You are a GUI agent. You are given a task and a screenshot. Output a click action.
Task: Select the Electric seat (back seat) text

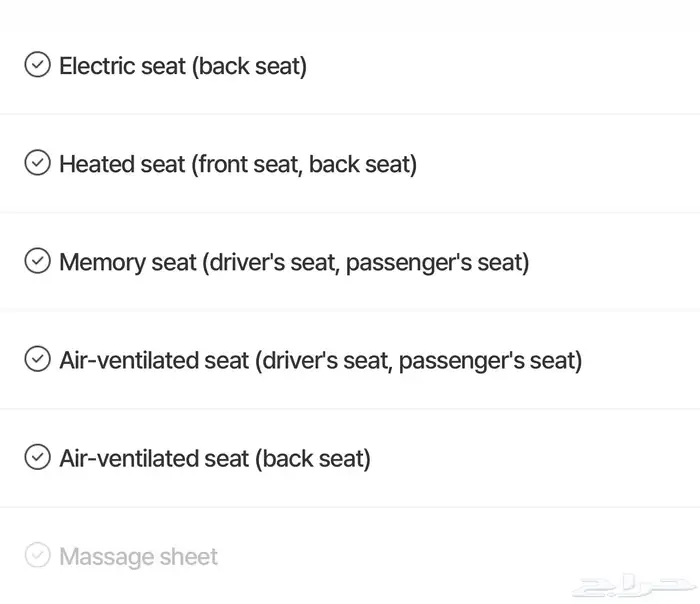[x=183, y=66]
